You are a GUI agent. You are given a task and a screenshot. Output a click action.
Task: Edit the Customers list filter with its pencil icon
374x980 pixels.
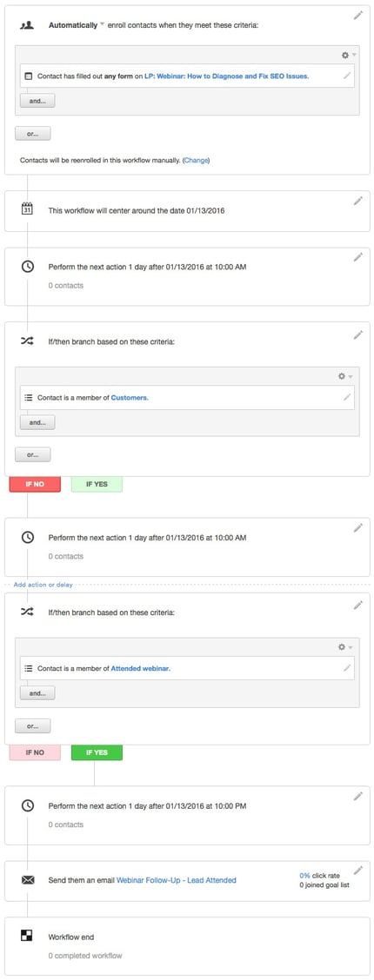click(x=347, y=397)
